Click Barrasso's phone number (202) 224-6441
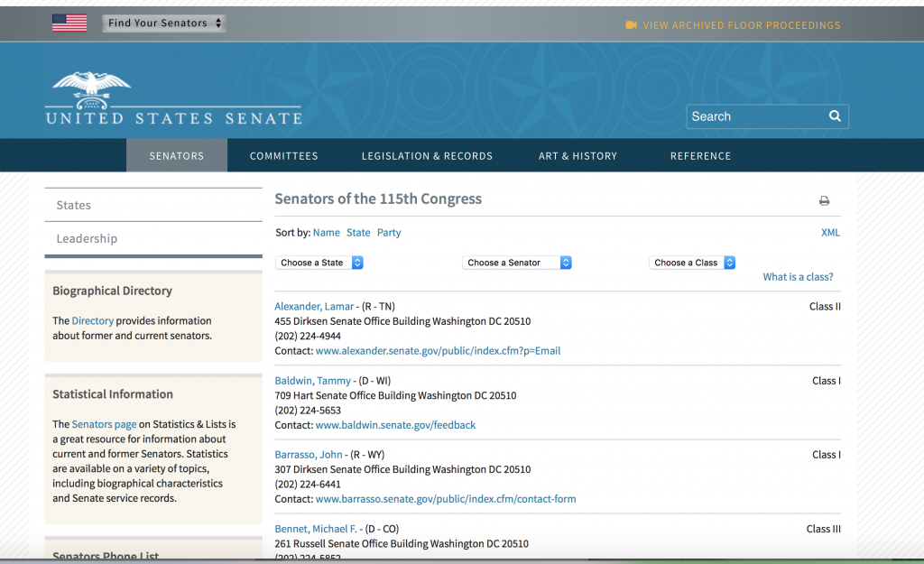This screenshot has height=564, width=924. pos(308,484)
